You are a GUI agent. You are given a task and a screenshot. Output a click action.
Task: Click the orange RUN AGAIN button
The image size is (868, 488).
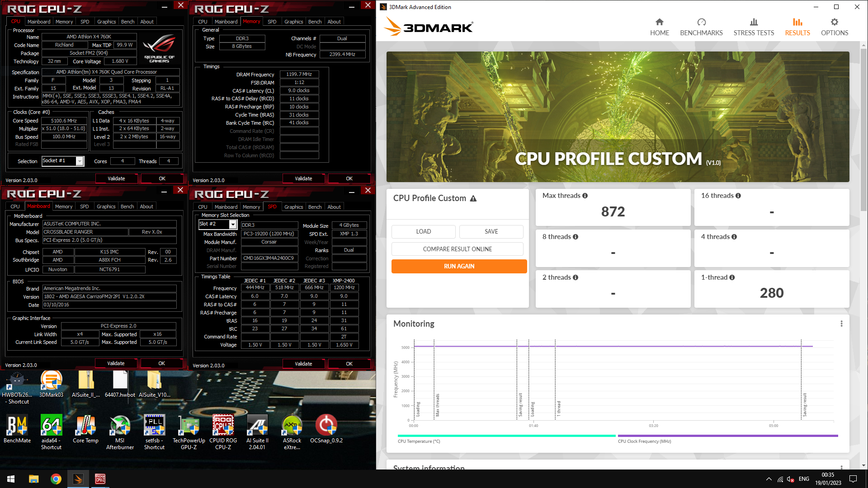(459, 266)
